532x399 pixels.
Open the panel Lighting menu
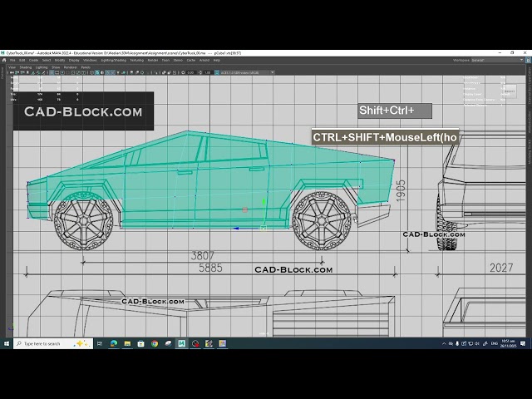pos(42,67)
